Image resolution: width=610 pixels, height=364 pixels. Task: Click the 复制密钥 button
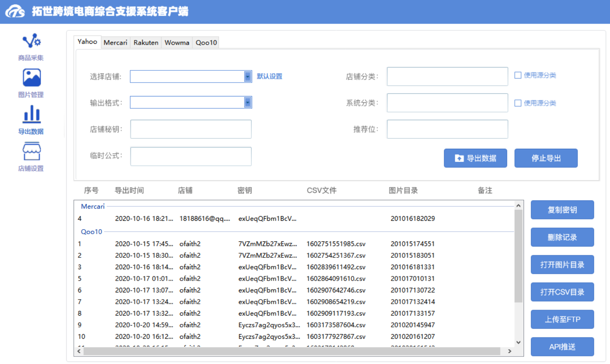pos(562,210)
